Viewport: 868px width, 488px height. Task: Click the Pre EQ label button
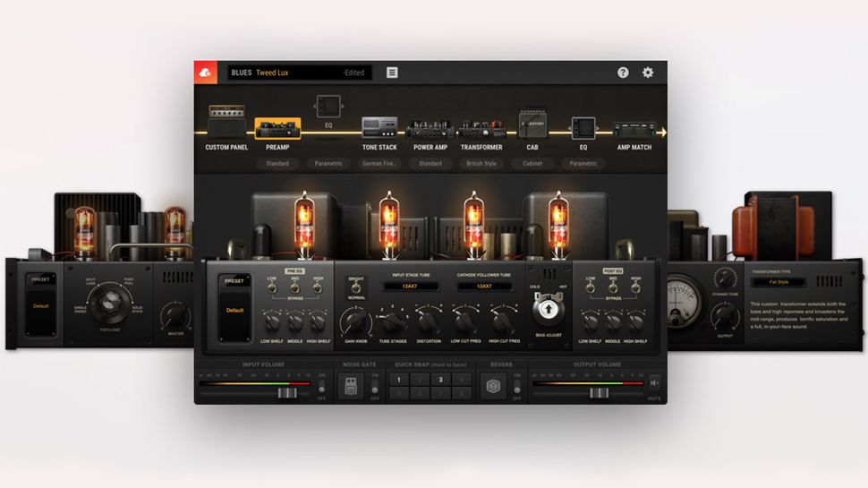(295, 271)
